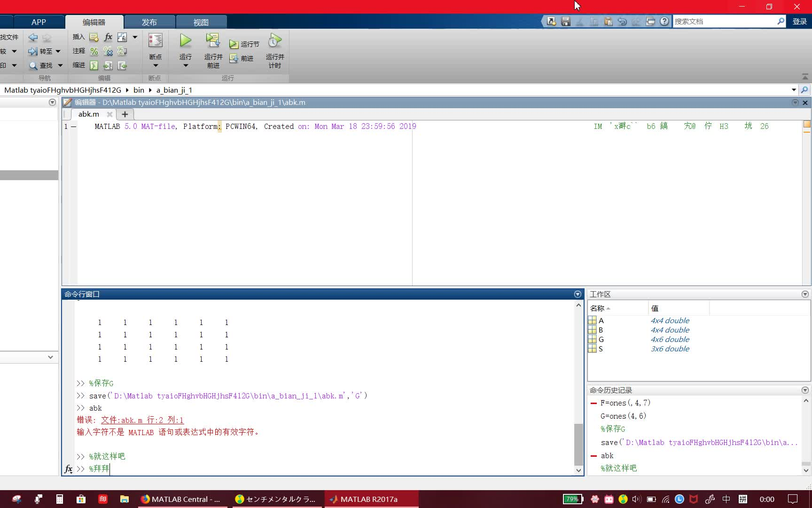The width and height of the screenshot is (812, 508).
Task: Click the Name (名称) column header in Workspace
Action: tap(618, 308)
